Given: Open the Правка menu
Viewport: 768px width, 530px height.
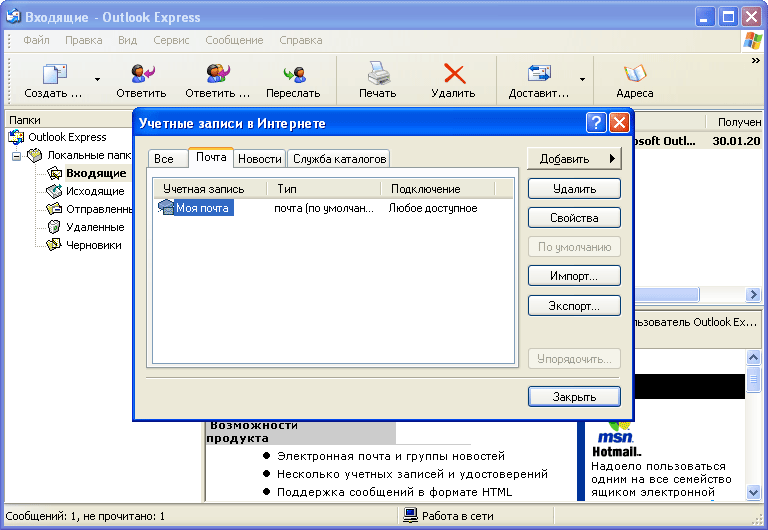Looking at the screenshot, I should coord(84,40).
